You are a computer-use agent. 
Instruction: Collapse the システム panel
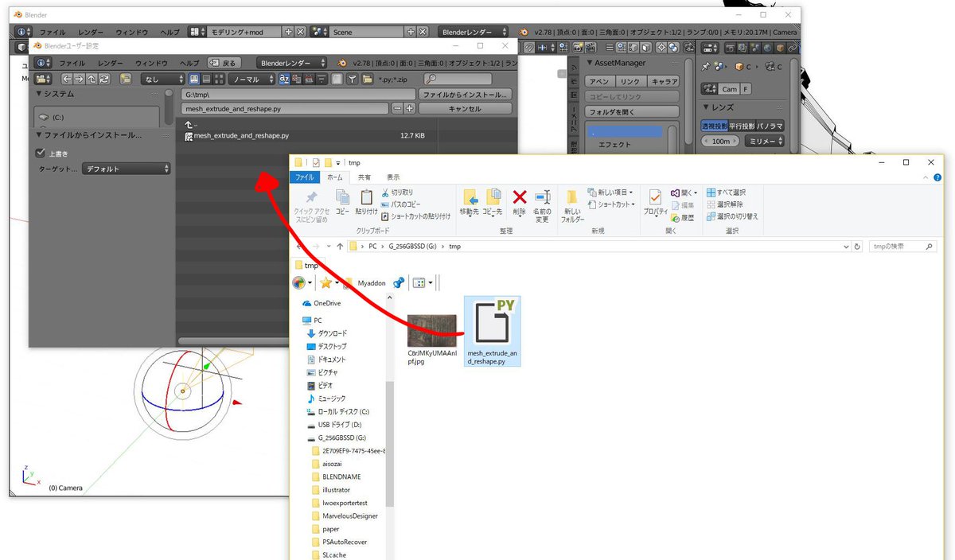tap(38, 94)
